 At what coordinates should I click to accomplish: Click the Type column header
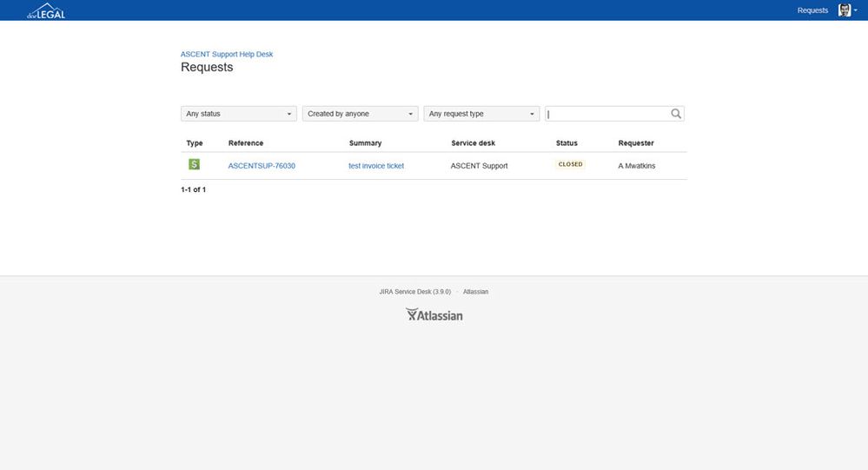pos(195,142)
